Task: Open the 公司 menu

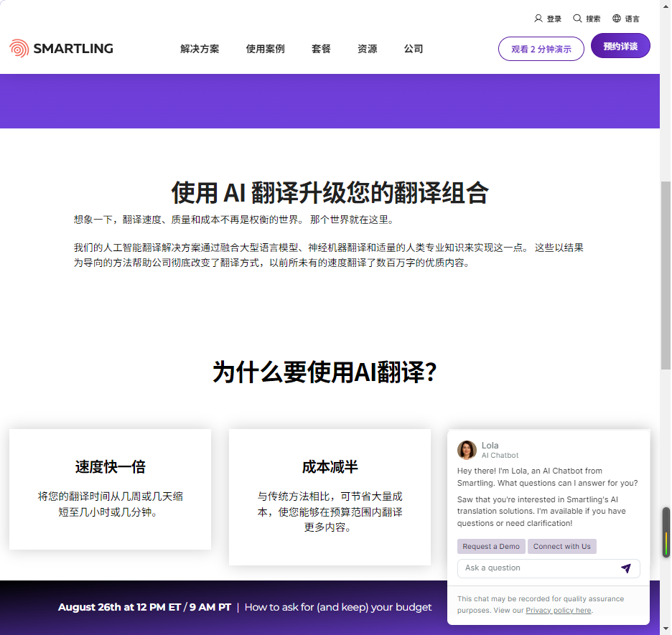Action: click(x=414, y=49)
